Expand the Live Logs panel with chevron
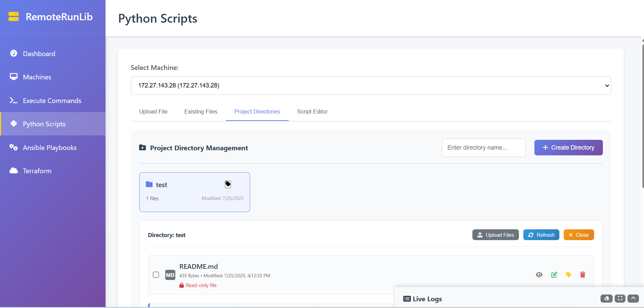 click(633, 299)
